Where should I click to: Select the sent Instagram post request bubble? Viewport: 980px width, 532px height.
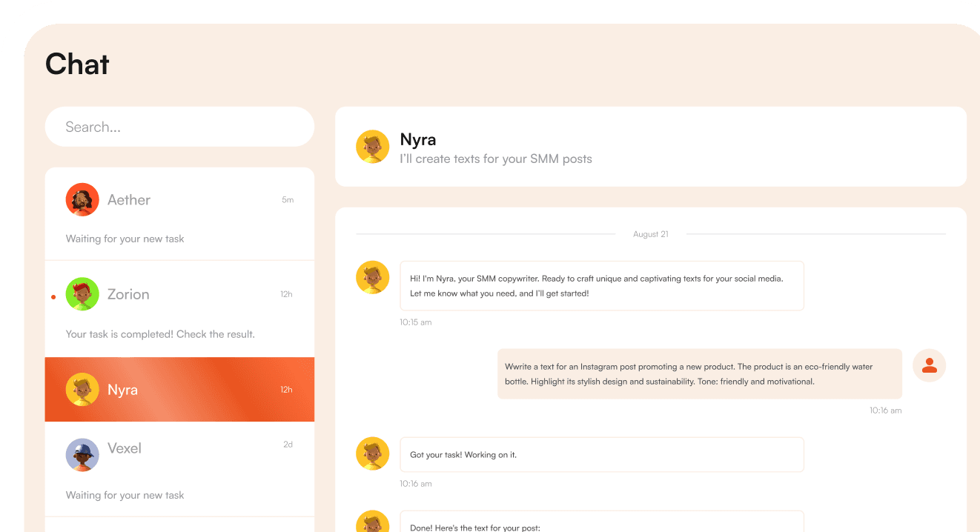(x=699, y=374)
